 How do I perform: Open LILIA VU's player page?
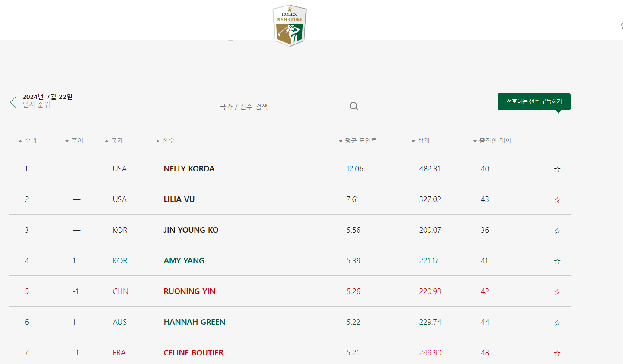pyautogui.click(x=179, y=199)
